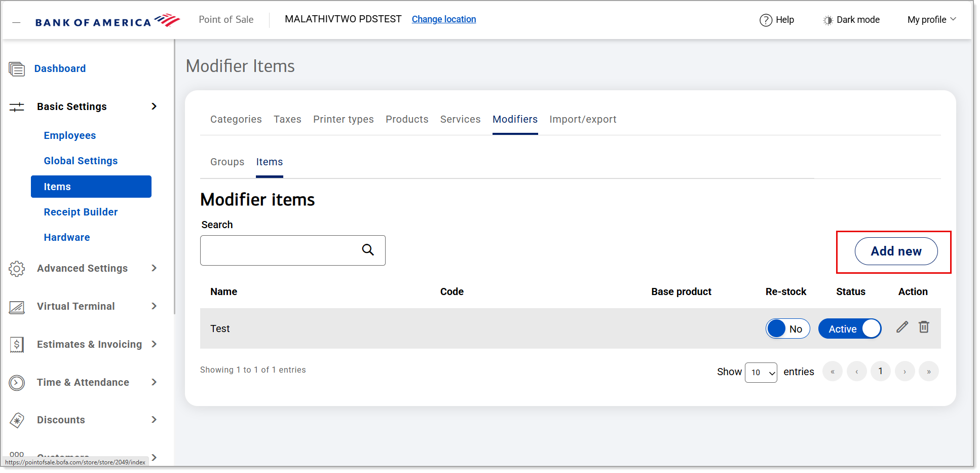Expand the Discounts chevron
The height and width of the screenshot is (473, 980).
pyautogui.click(x=154, y=420)
